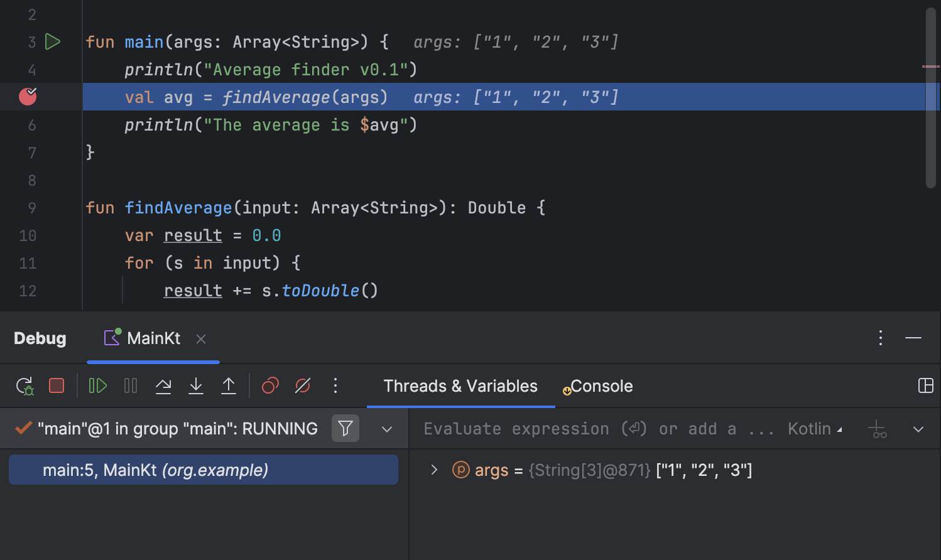Expand the args variable
941x560 pixels.
433,470
